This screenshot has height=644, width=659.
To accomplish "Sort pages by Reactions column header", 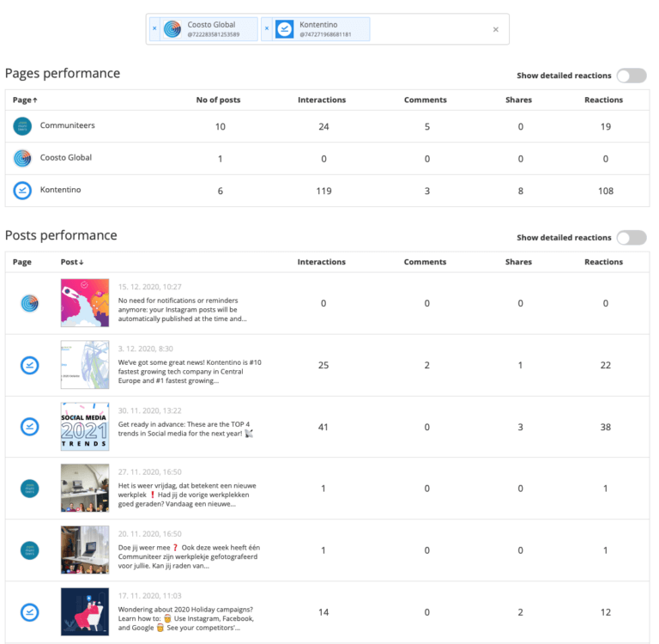I will point(604,100).
